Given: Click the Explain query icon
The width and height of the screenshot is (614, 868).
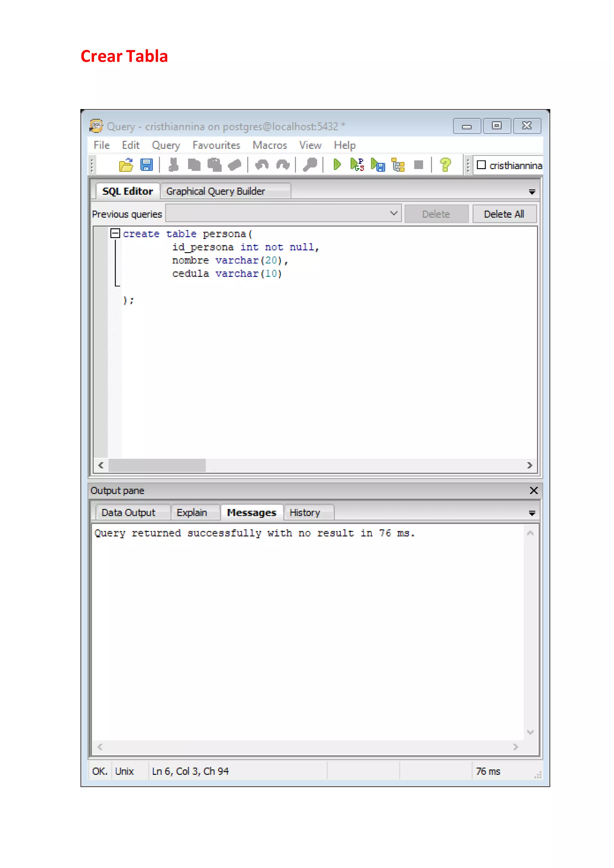Looking at the screenshot, I should 398,165.
